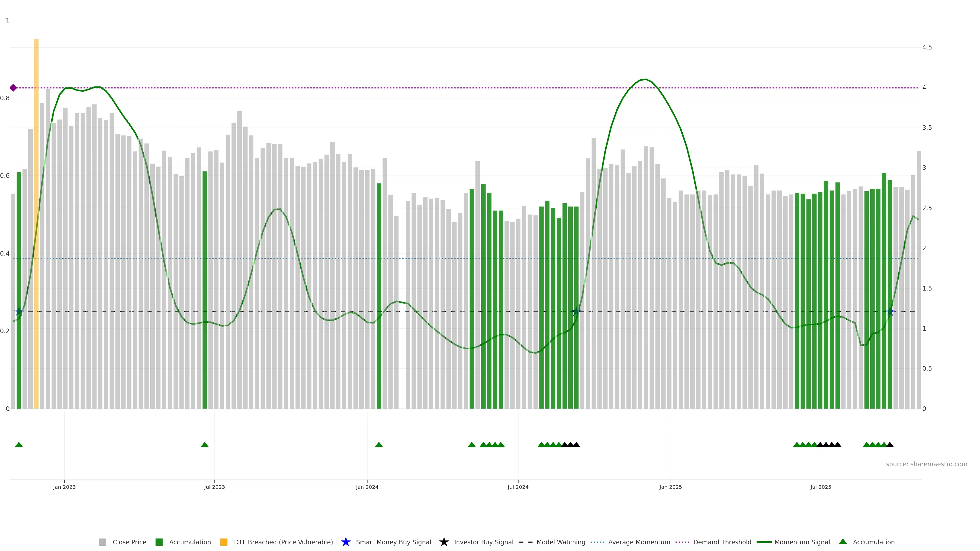Click the Jan 2025 axis label
The image size is (980, 551).
pos(670,487)
